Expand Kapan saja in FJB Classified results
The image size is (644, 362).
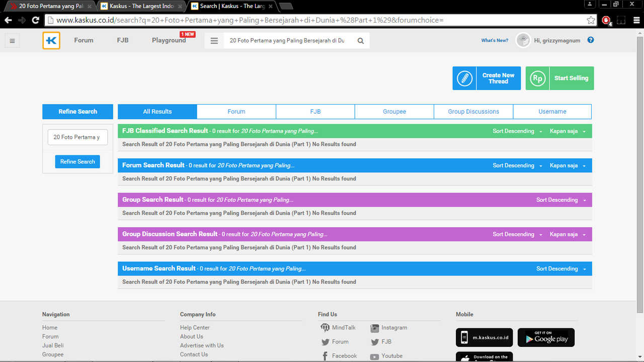[568, 131]
